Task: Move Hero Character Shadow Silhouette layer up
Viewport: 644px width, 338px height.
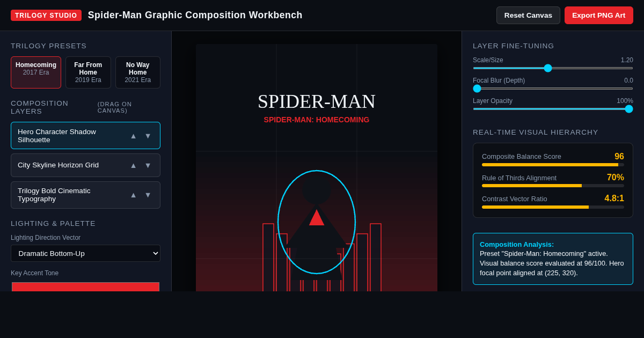Action: (x=134, y=136)
